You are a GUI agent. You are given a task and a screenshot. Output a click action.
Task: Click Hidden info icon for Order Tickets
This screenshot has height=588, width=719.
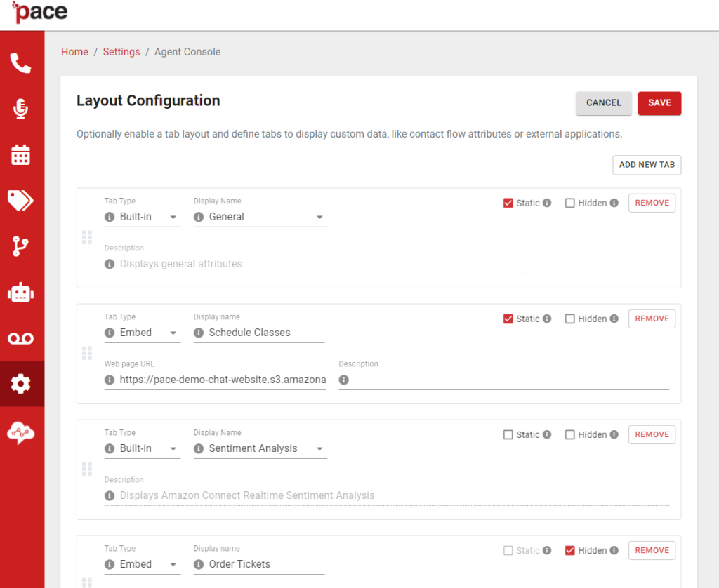click(614, 550)
